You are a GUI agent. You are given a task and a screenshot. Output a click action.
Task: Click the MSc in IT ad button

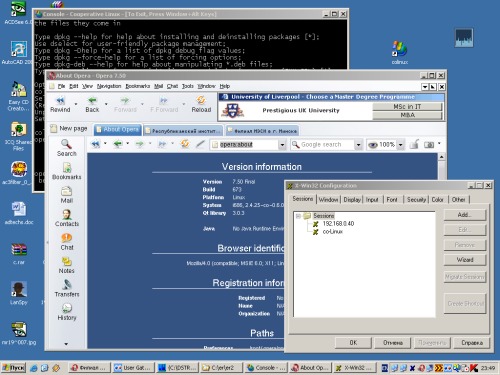tap(407, 107)
